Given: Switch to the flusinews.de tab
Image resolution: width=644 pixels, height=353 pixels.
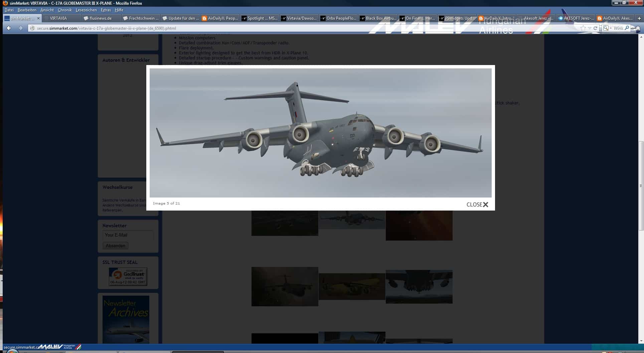Looking at the screenshot, I should click(x=100, y=18).
